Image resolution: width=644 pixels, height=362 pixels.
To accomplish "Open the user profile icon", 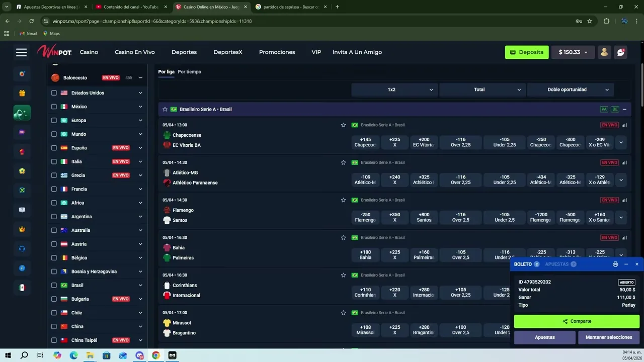I will [x=604, y=52].
